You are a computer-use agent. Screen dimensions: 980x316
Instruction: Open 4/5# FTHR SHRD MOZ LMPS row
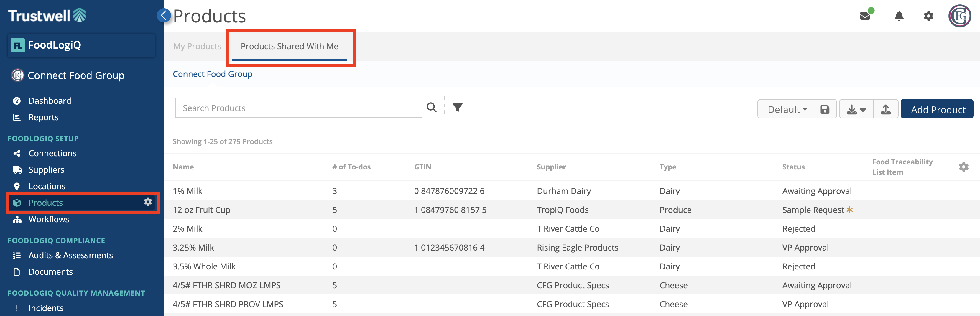point(572,285)
